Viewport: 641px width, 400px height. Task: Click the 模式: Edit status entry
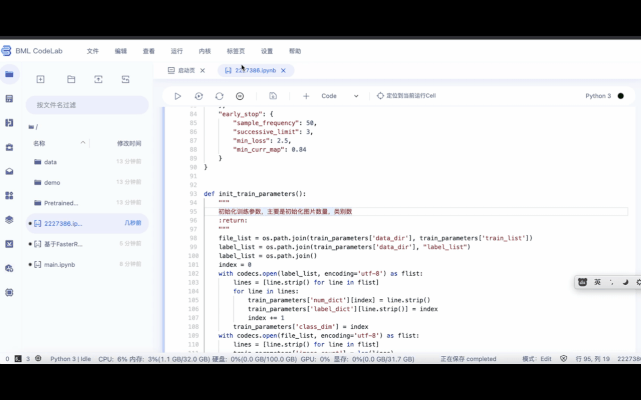click(537, 359)
